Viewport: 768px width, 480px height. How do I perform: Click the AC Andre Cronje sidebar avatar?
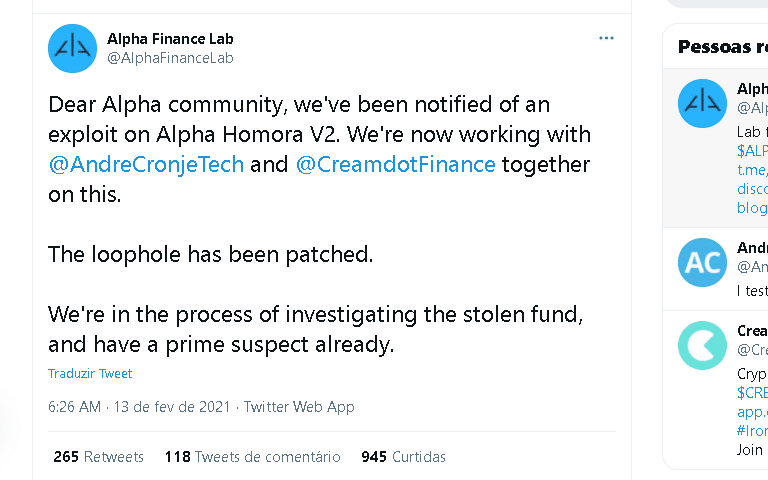[x=702, y=263]
